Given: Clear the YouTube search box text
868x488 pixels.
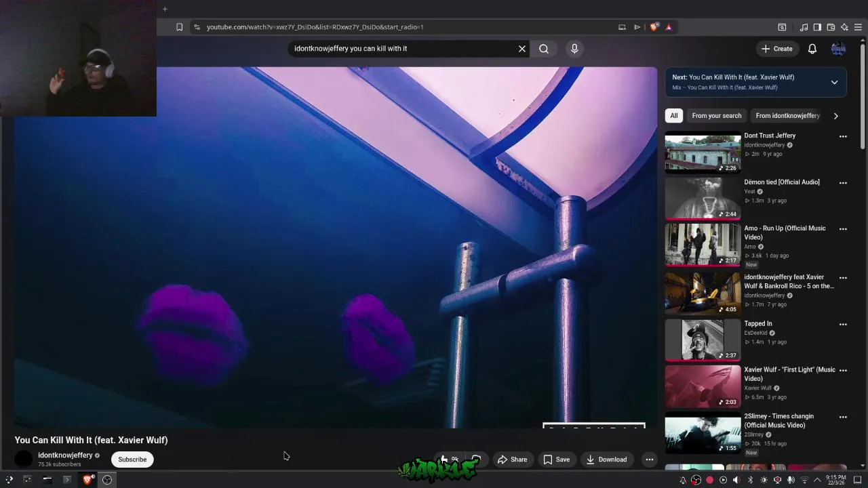Looking at the screenshot, I should [522, 49].
